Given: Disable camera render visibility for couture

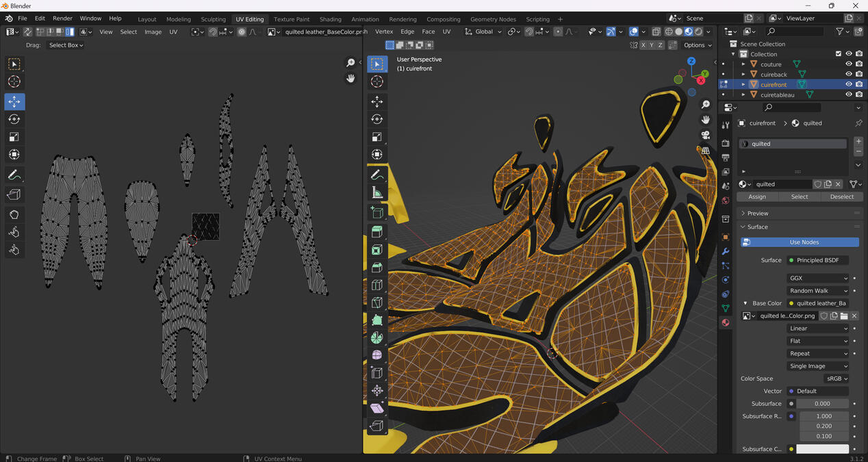Looking at the screenshot, I should [858, 64].
